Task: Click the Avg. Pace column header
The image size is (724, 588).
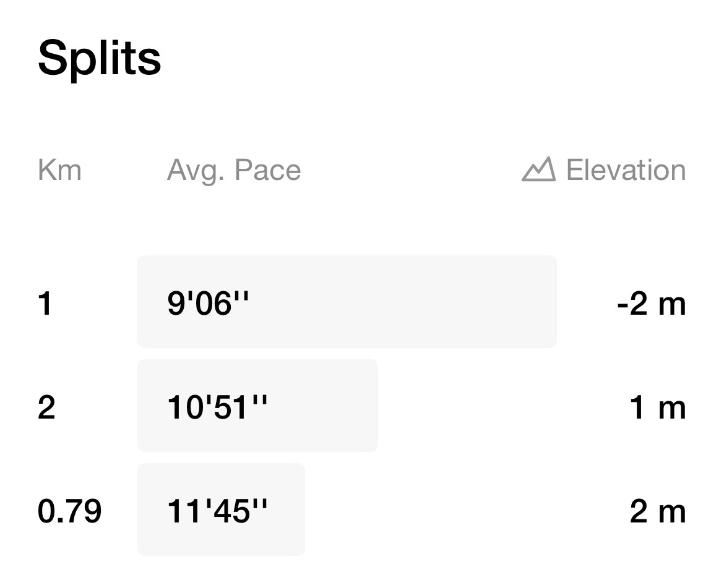Action: (234, 171)
